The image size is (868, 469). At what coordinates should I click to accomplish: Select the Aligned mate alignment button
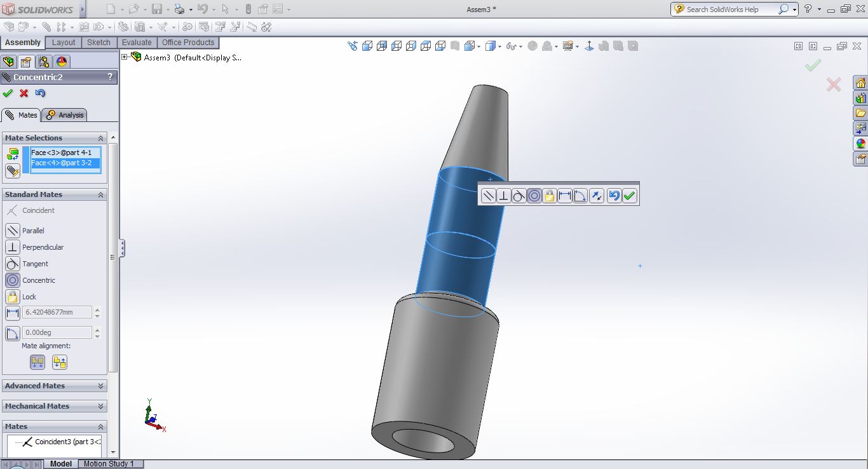click(37, 362)
